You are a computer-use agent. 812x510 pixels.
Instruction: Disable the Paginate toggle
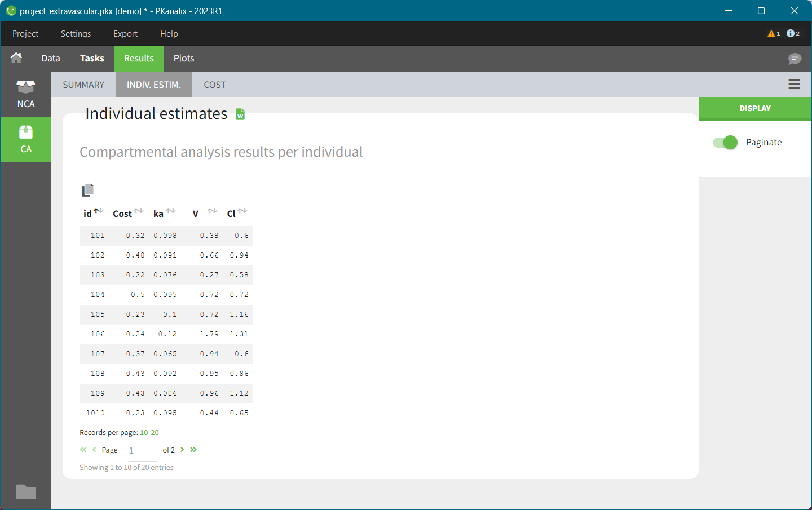click(725, 143)
